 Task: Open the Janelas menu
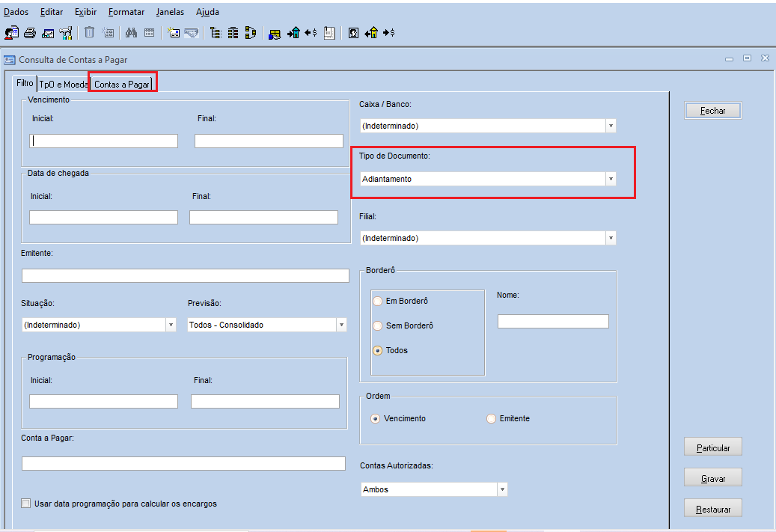tap(170, 12)
